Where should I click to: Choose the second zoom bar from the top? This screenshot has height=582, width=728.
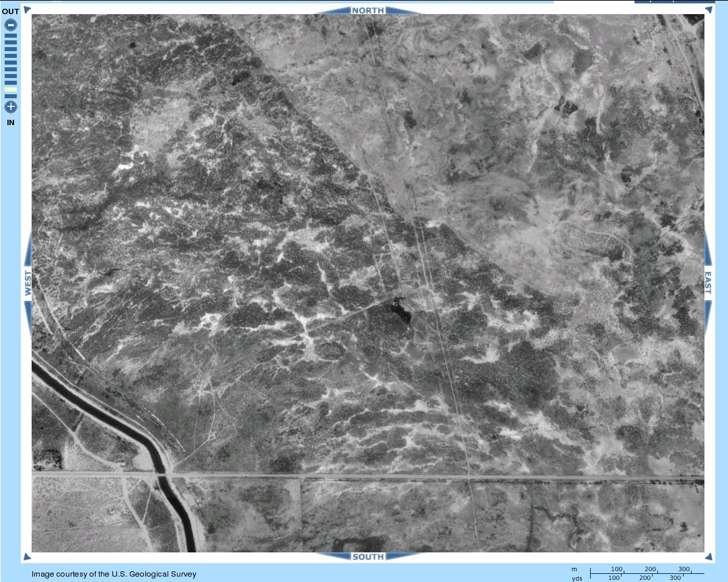(x=11, y=42)
